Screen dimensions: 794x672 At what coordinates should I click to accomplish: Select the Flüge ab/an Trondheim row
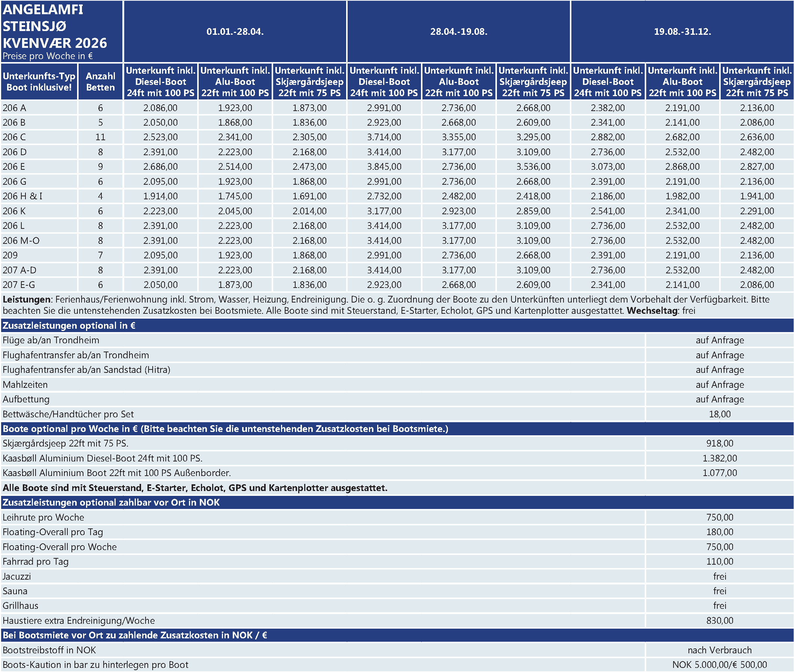click(x=51, y=340)
